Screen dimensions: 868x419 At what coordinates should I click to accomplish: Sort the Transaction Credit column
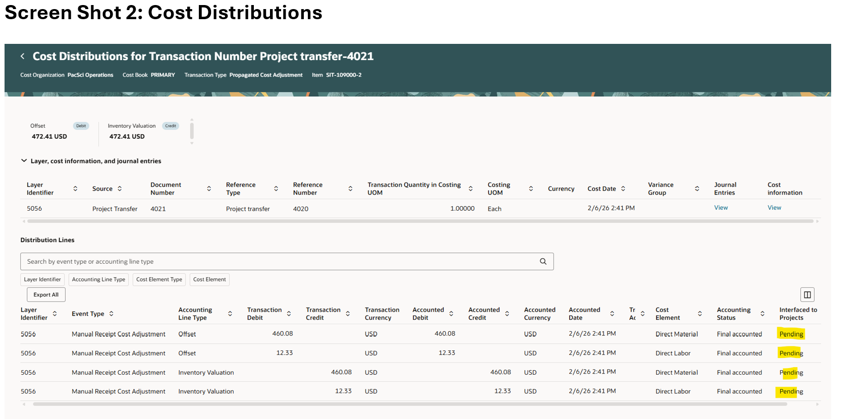348,314
